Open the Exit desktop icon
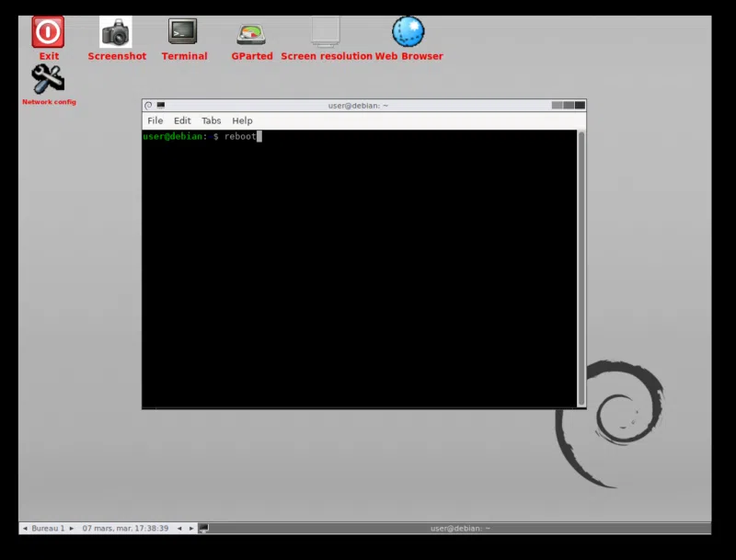Image resolution: width=736 pixels, height=560 pixels. [x=48, y=33]
